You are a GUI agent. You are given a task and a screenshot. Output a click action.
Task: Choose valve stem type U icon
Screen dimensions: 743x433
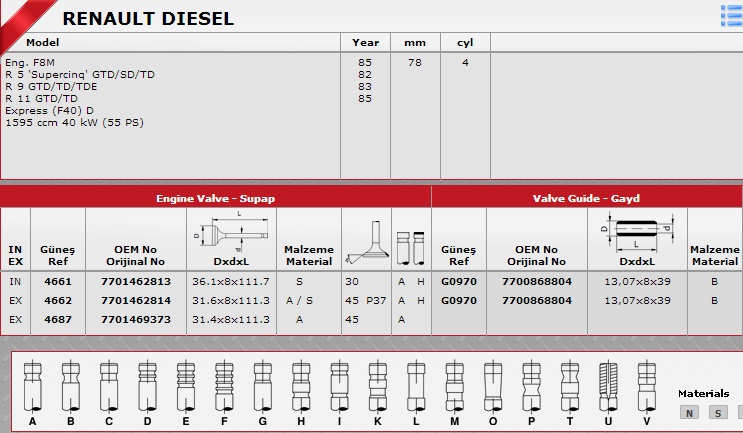click(x=608, y=387)
